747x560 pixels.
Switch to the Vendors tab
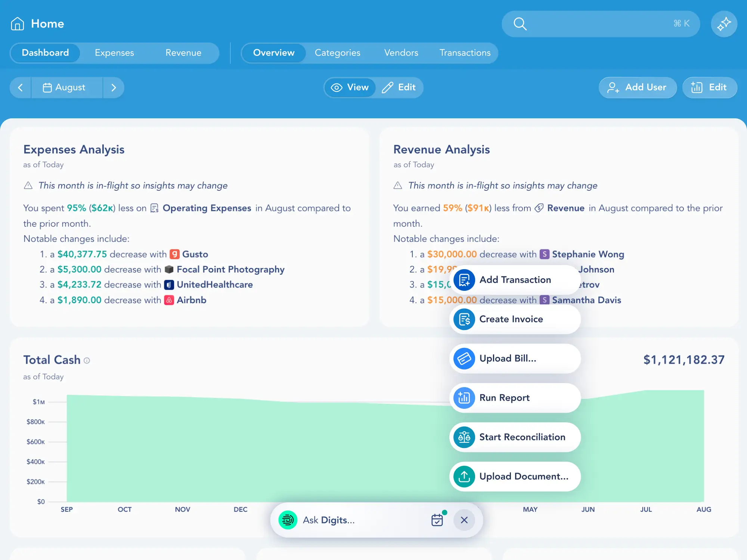click(401, 53)
